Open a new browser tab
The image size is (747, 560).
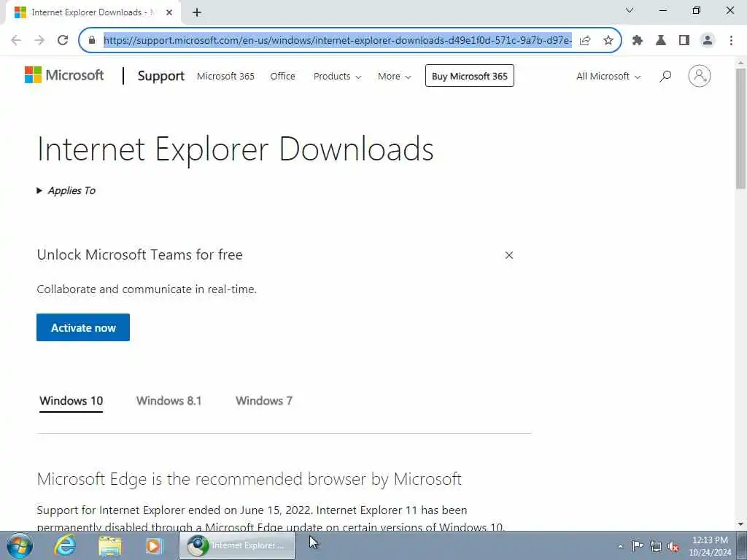click(197, 12)
